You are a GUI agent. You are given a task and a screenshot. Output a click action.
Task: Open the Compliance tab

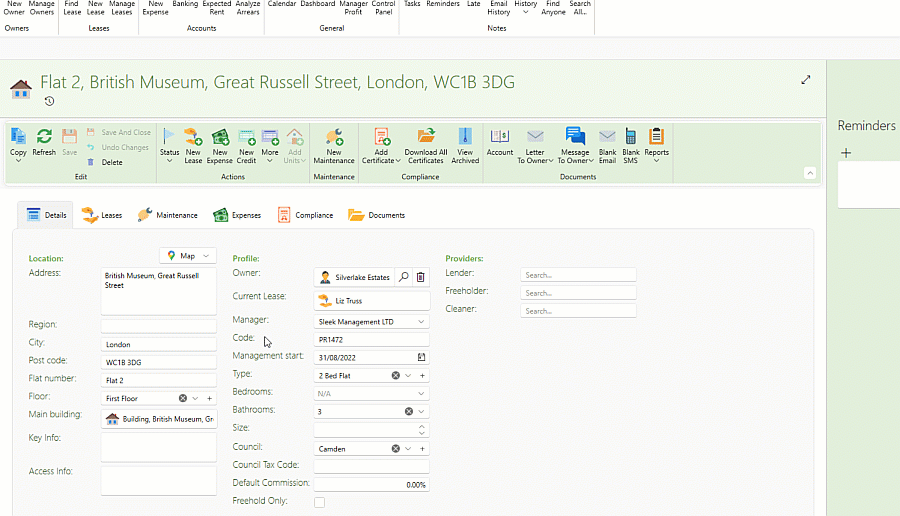[x=305, y=215]
